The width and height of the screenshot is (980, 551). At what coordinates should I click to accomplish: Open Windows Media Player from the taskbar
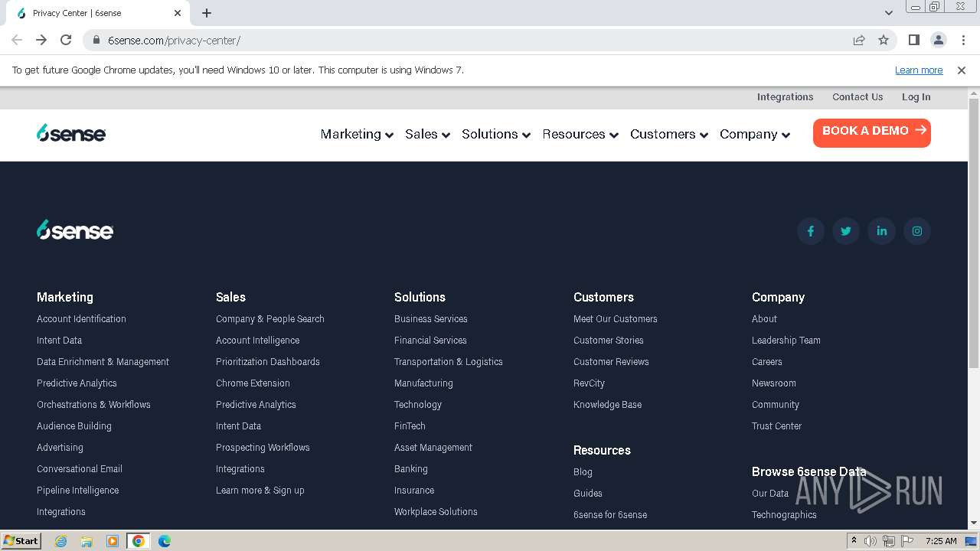(x=113, y=541)
